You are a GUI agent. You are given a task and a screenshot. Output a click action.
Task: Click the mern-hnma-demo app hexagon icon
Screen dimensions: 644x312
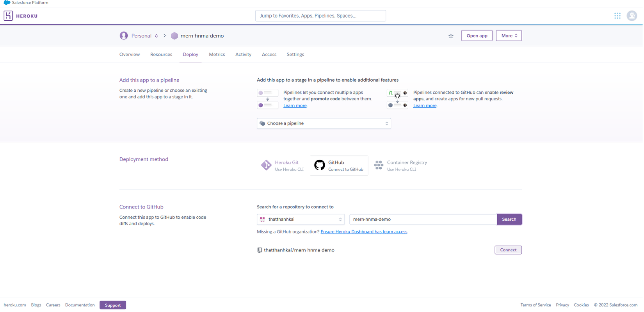[x=174, y=36]
